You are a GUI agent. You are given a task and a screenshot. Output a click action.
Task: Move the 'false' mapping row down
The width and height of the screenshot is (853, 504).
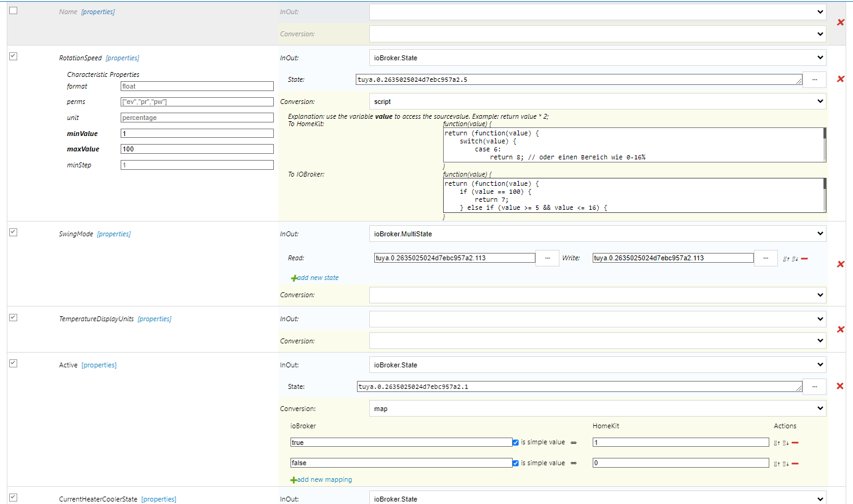point(785,463)
